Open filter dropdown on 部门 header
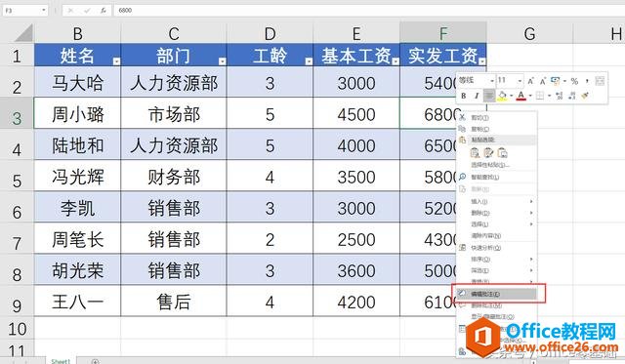625x364 pixels. pyautogui.click(x=222, y=61)
